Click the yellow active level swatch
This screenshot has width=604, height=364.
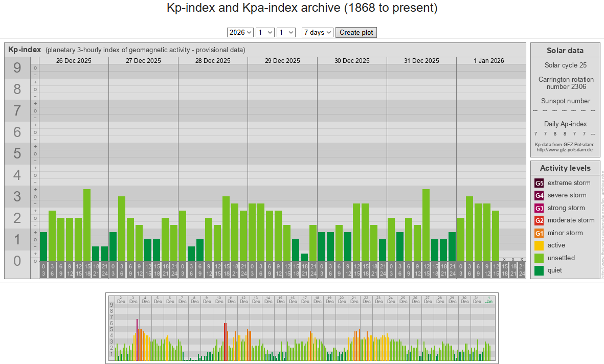click(x=539, y=245)
